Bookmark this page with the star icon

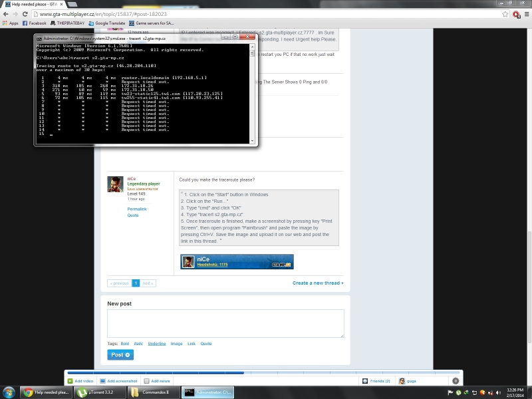pos(505,13)
